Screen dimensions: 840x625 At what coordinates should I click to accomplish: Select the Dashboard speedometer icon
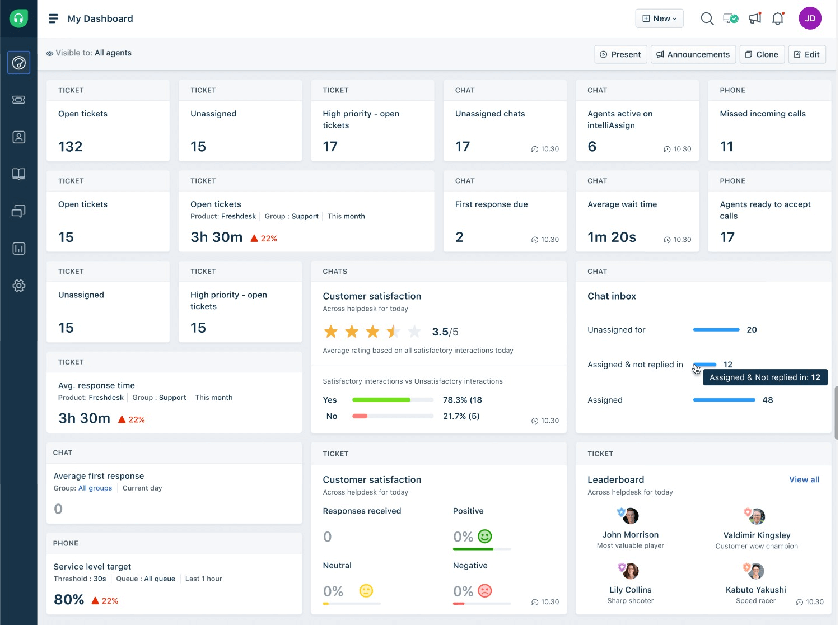coord(18,63)
